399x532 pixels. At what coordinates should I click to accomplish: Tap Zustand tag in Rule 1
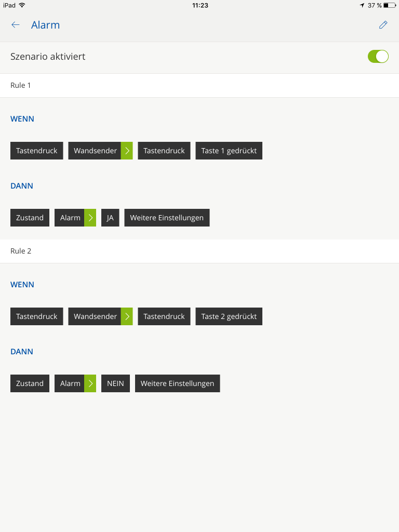pyautogui.click(x=30, y=218)
